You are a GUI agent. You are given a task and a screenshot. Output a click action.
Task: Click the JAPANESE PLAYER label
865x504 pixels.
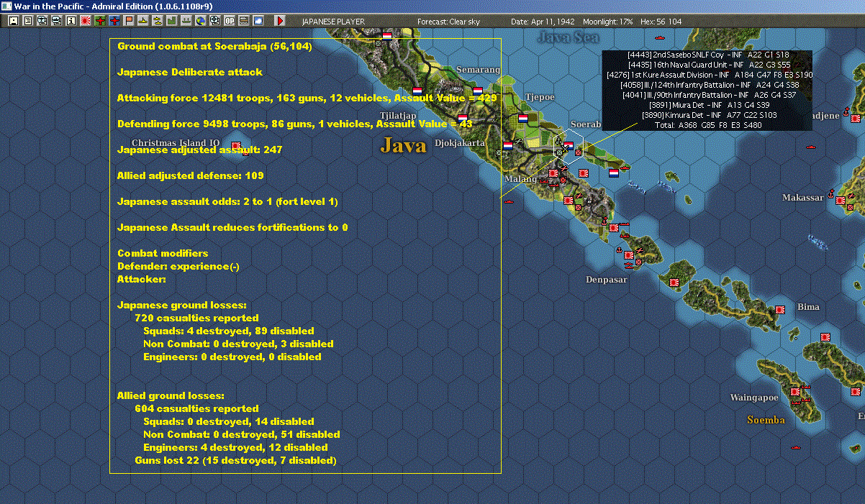(x=333, y=22)
